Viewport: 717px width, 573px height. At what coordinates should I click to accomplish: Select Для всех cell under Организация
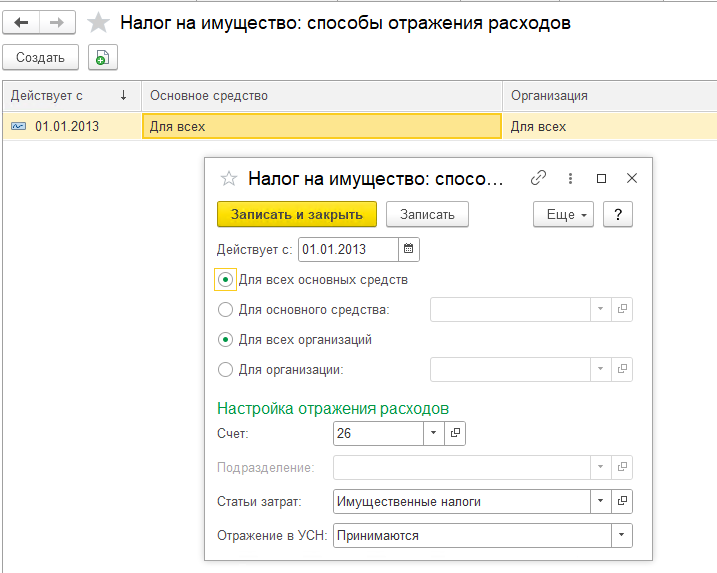610,126
